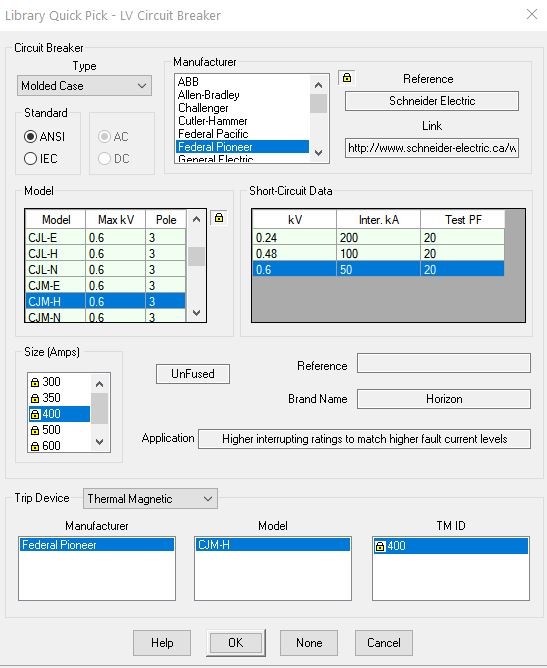Image resolution: width=547 pixels, height=668 pixels.
Task: Confirm selection with the OK button
Action: (236, 642)
